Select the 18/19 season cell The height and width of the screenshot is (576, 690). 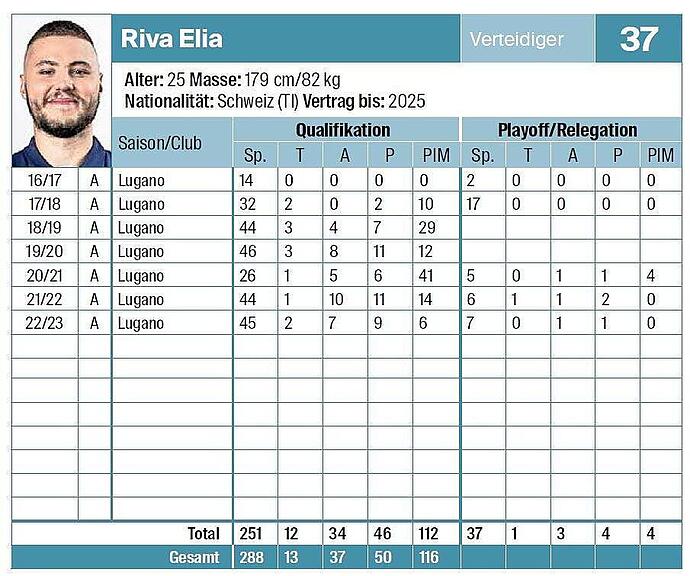(x=45, y=228)
